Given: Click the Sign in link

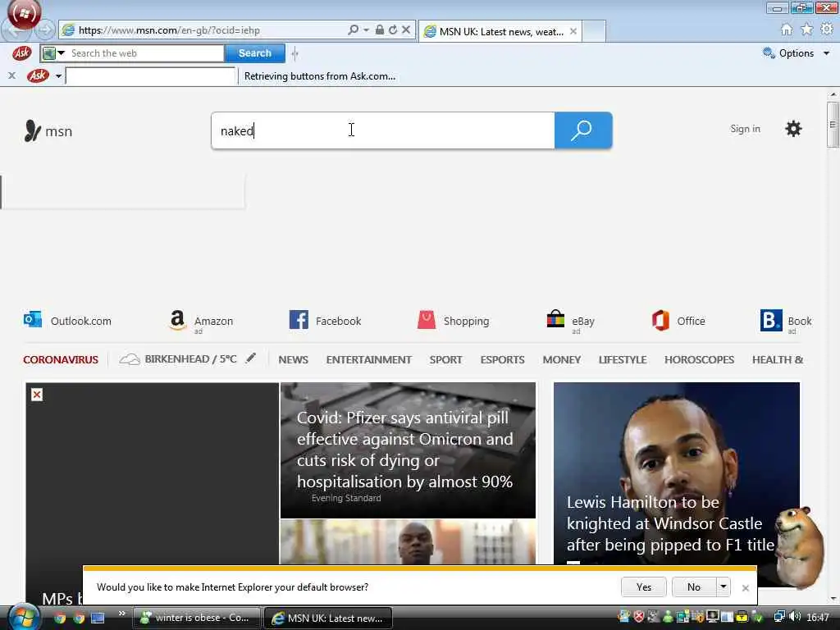Looking at the screenshot, I should tap(745, 129).
